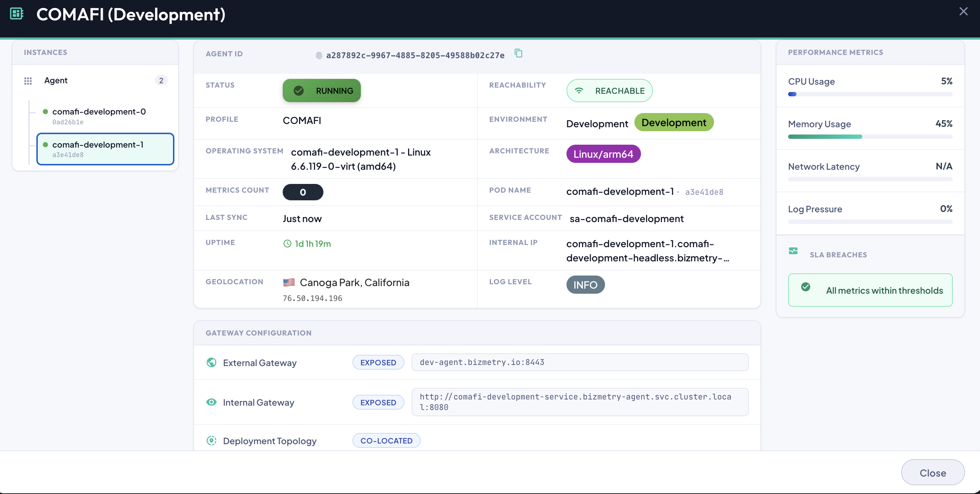980x494 pixels.
Task: Click the wifi icon in Reachable badge
Action: tap(578, 91)
